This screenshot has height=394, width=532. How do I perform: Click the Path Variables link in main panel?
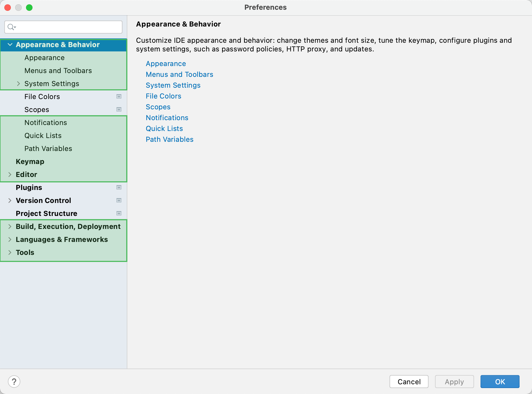coord(170,139)
